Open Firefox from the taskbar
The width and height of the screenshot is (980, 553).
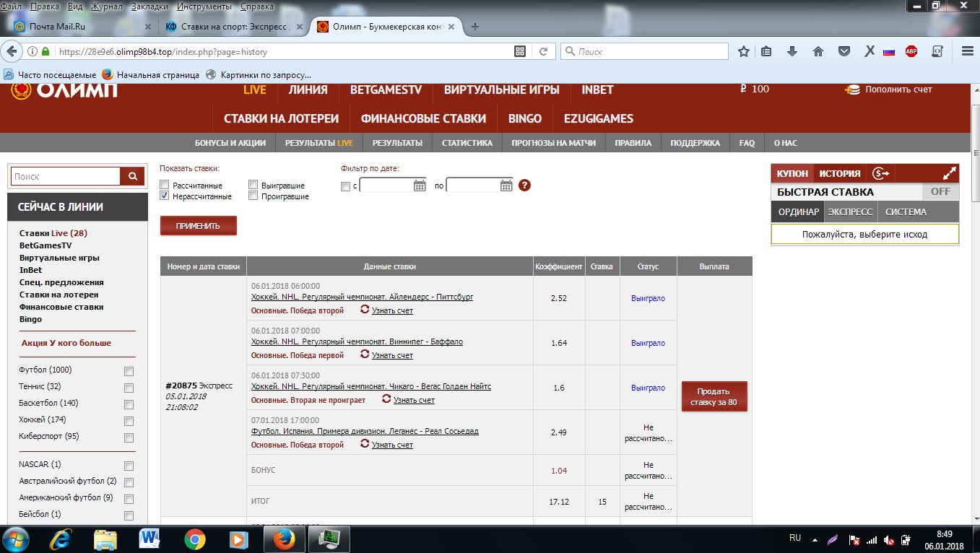click(x=284, y=538)
